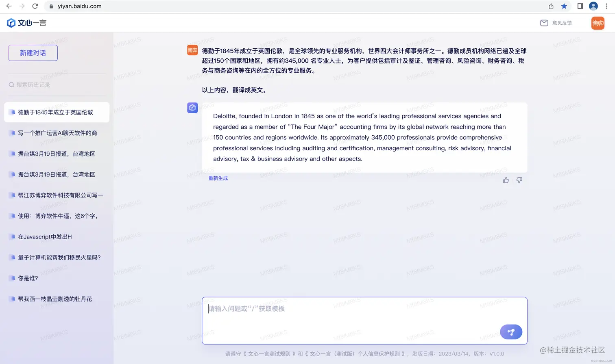Click the thumbs up icon on reply
The width and height of the screenshot is (615, 364).
pyautogui.click(x=506, y=180)
